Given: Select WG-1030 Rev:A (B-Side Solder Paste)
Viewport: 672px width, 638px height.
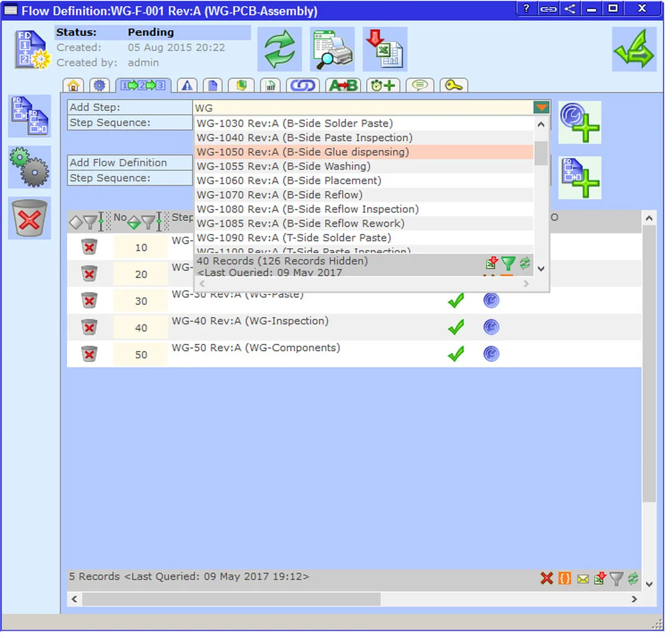Looking at the screenshot, I should 364,123.
